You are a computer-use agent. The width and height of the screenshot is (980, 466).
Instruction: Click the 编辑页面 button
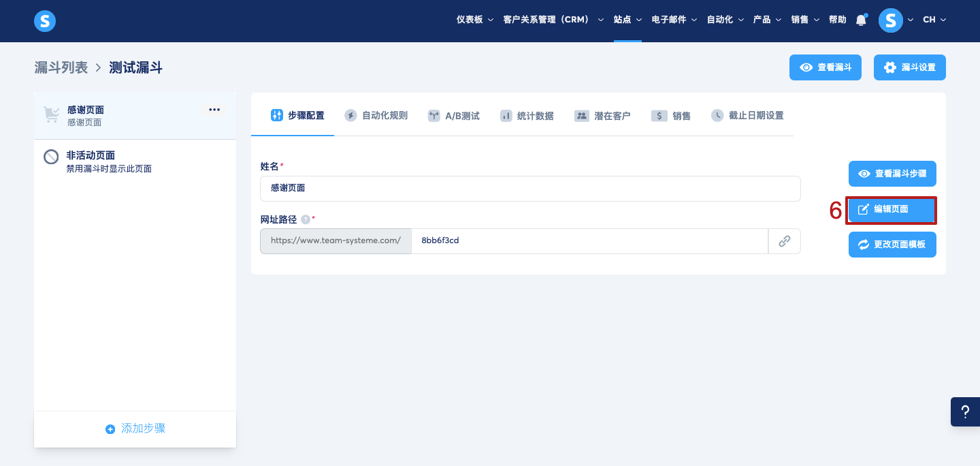[892, 210]
